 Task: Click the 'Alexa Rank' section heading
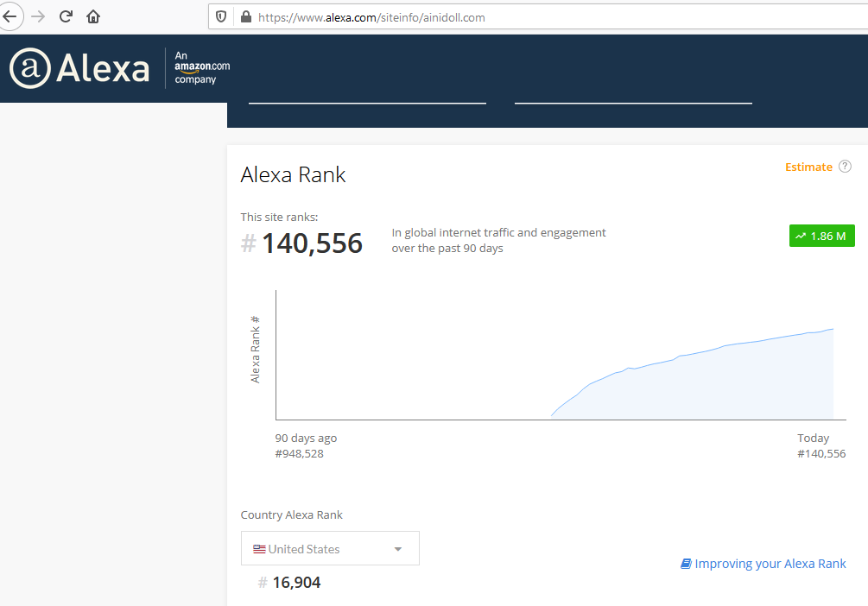(x=293, y=175)
